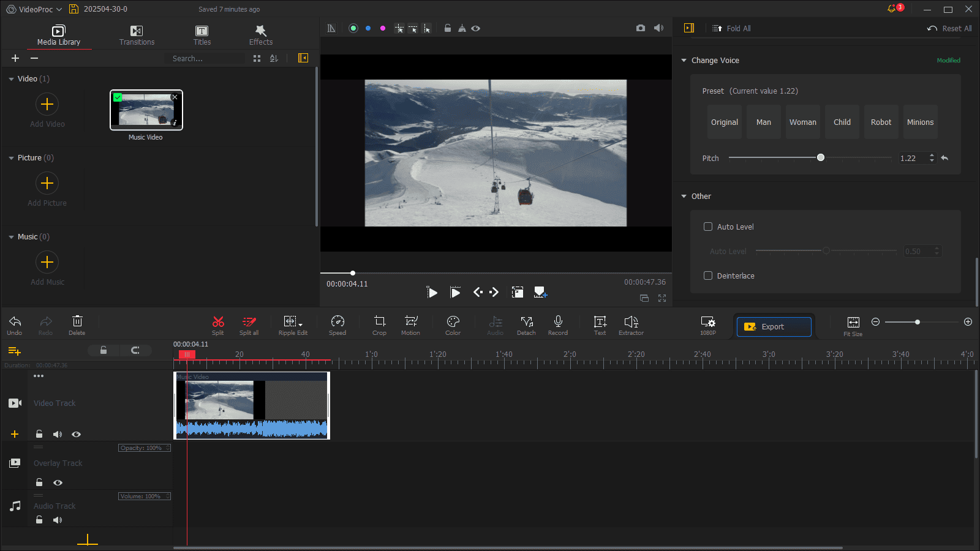The image size is (980, 551).
Task: Click the timeline zoom slider handle
Action: [918, 322]
